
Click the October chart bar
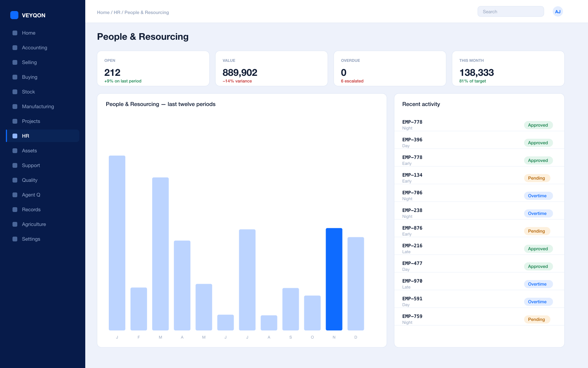coord(312,313)
